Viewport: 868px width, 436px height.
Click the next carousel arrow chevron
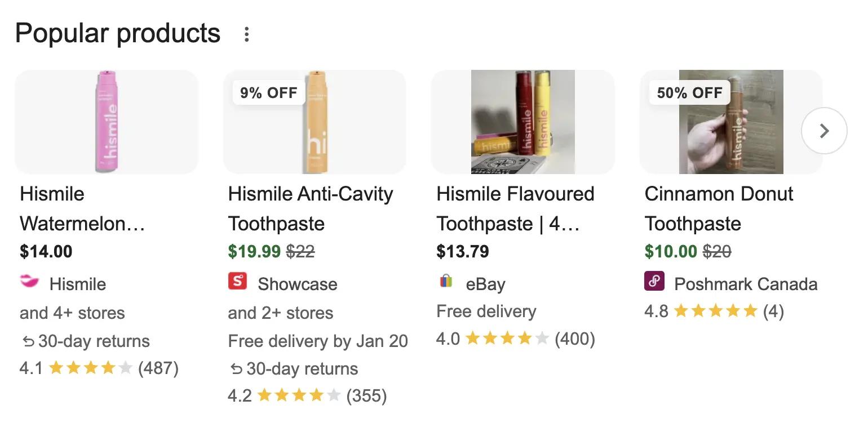tap(824, 130)
